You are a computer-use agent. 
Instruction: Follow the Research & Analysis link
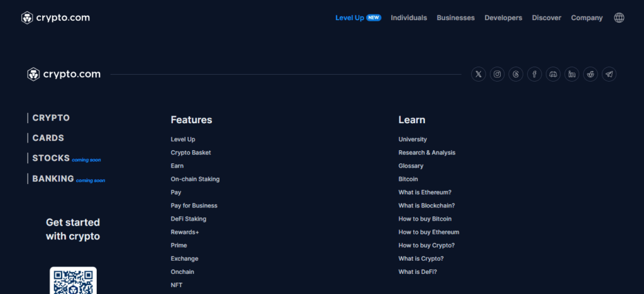pos(426,153)
